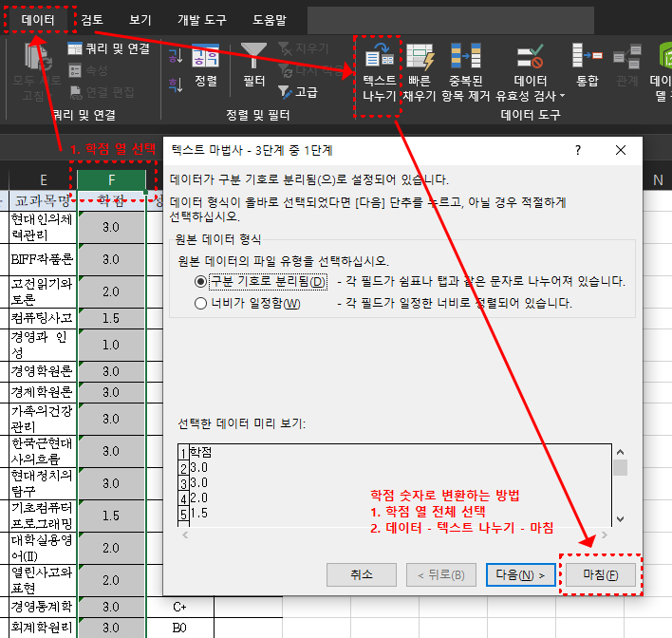Select the 너비가 일정함 radio option
Screen dimensions: 672x638
(200, 304)
